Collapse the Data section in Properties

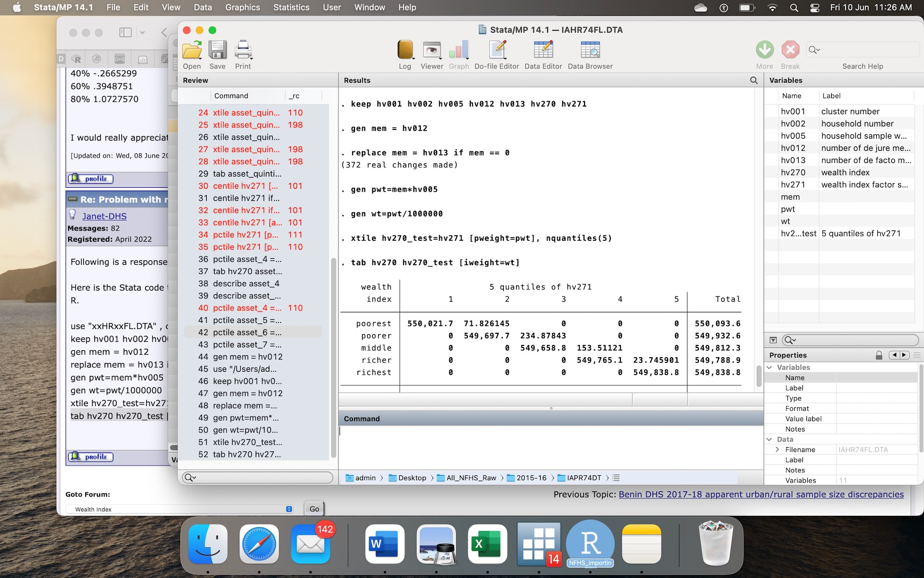(770, 439)
